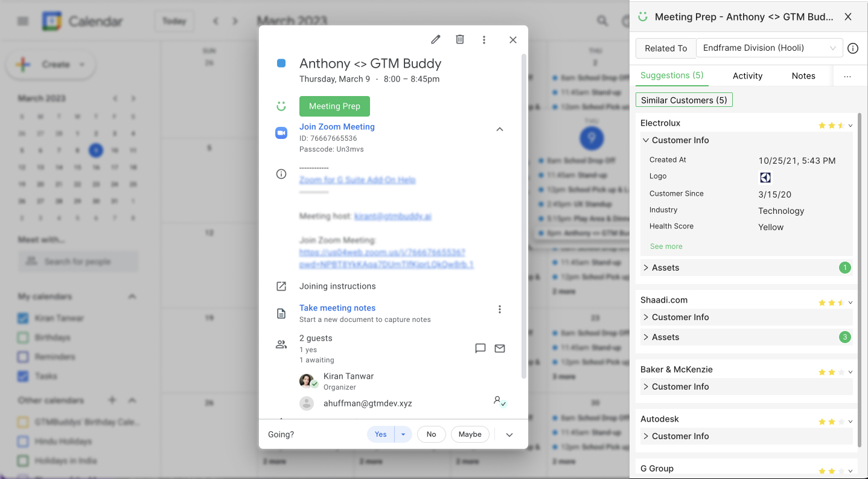Open the Notes tab

[803, 76]
